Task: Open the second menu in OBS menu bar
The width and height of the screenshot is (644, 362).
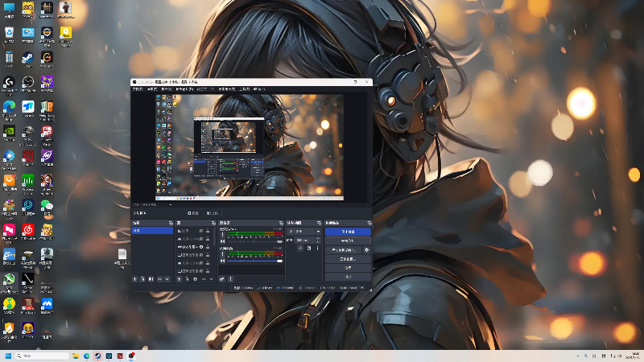Action: (x=152, y=89)
